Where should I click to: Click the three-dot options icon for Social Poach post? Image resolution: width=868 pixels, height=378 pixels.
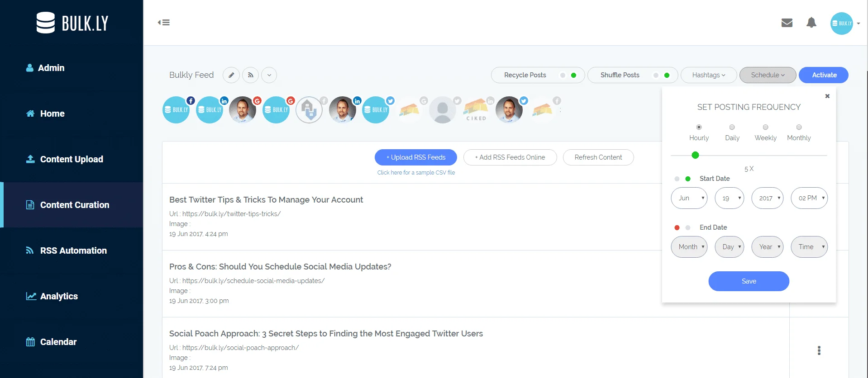point(819,350)
